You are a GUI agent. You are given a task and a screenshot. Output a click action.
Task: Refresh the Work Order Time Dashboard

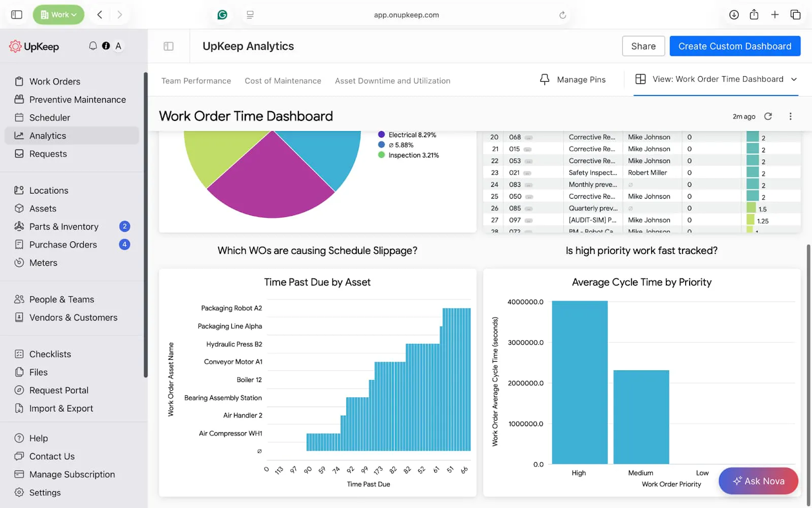click(x=768, y=116)
